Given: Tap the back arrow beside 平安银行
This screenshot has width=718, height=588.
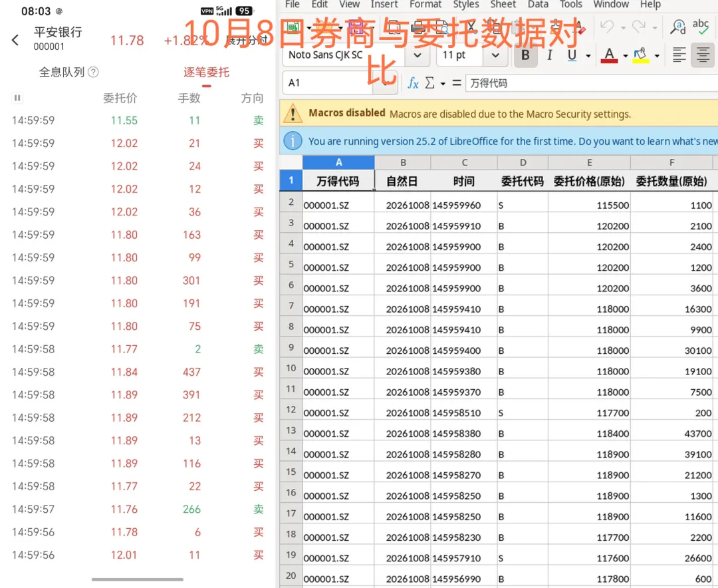Looking at the screenshot, I should coord(15,41).
